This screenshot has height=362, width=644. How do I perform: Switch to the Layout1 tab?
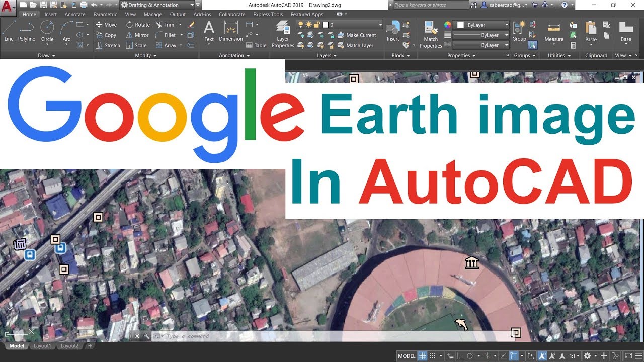pyautogui.click(x=42, y=346)
